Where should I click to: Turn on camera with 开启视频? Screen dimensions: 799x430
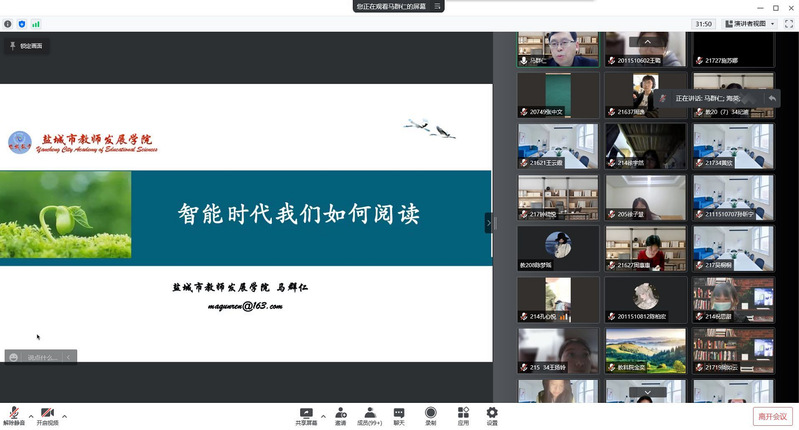pos(47,414)
